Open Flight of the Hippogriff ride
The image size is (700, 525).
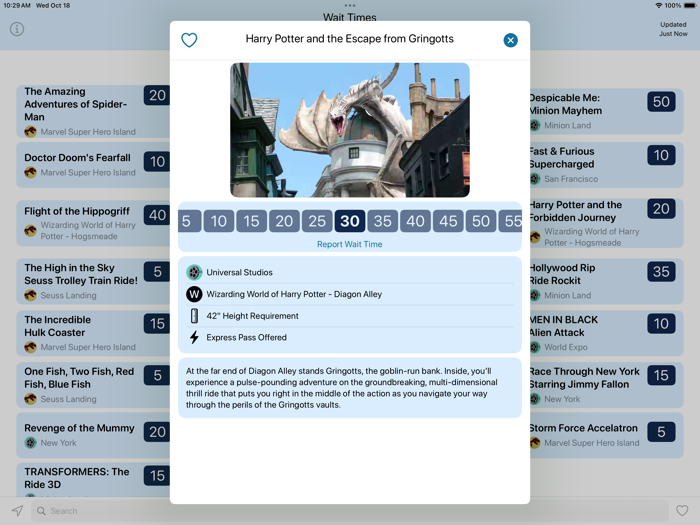[x=93, y=223]
